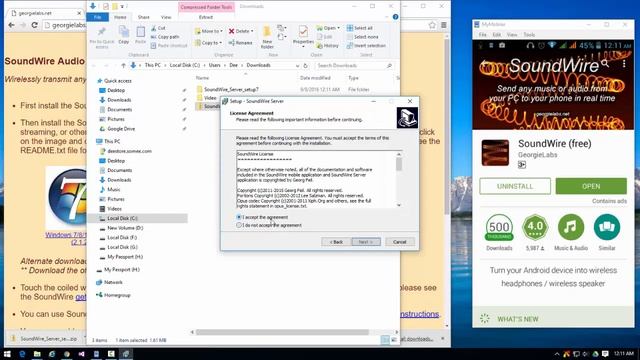The image size is (640, 360).
Task: Click the license text scroll-down arrow
Action: pyautogui.click(x=399, y=205)
